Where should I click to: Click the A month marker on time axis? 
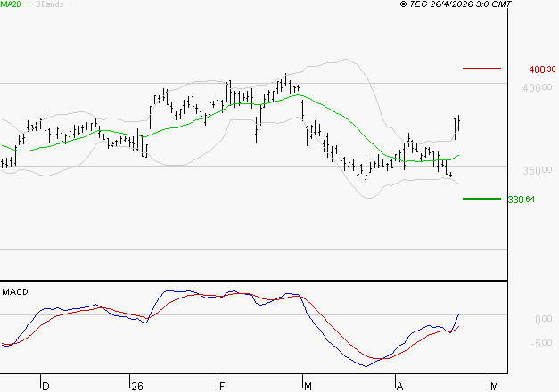point(400,387)
